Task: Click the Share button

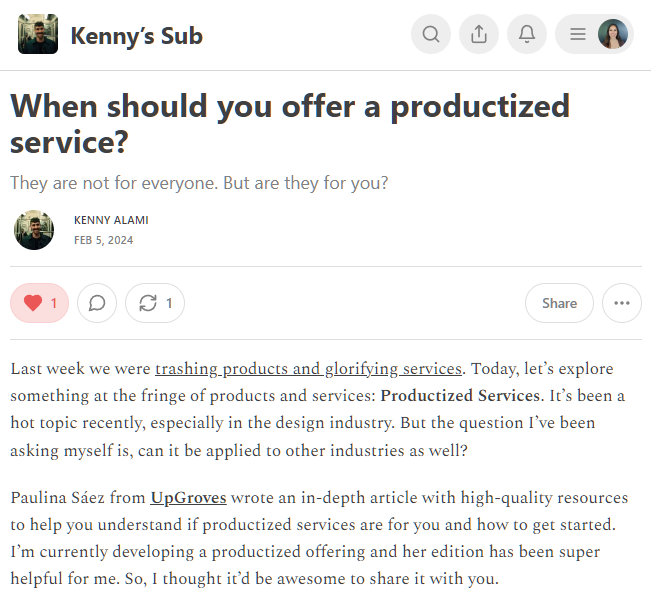Action: pyautogui.click(x=559, y=303)
